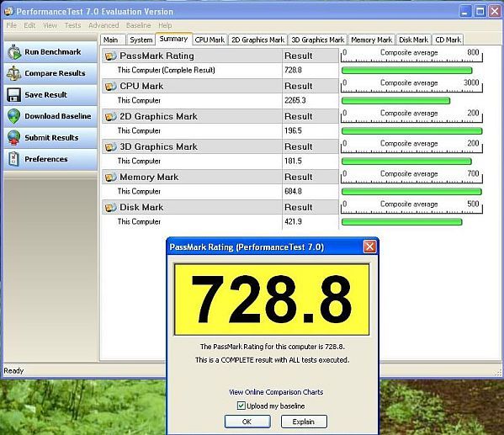Screen dimensions: 504x435
Task: Click the 2D Graphics Mark green bar
Action: (x=411, y=131)
